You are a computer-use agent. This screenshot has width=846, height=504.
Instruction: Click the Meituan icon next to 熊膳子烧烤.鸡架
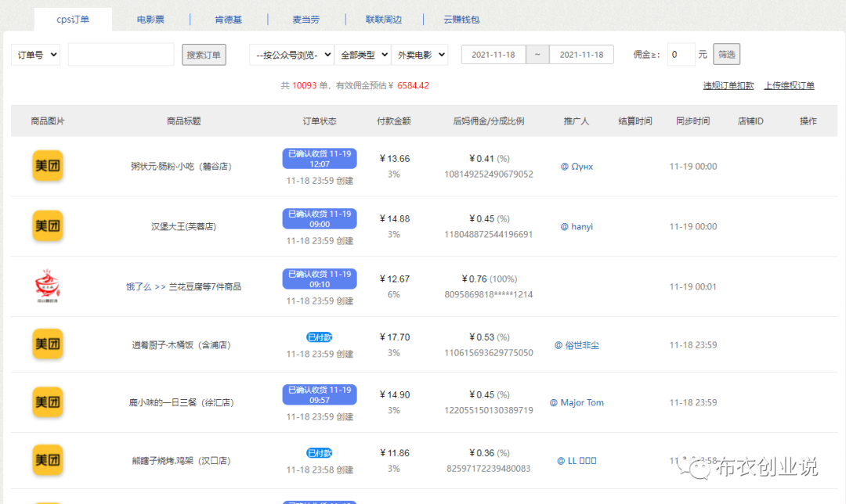(48, 461)
